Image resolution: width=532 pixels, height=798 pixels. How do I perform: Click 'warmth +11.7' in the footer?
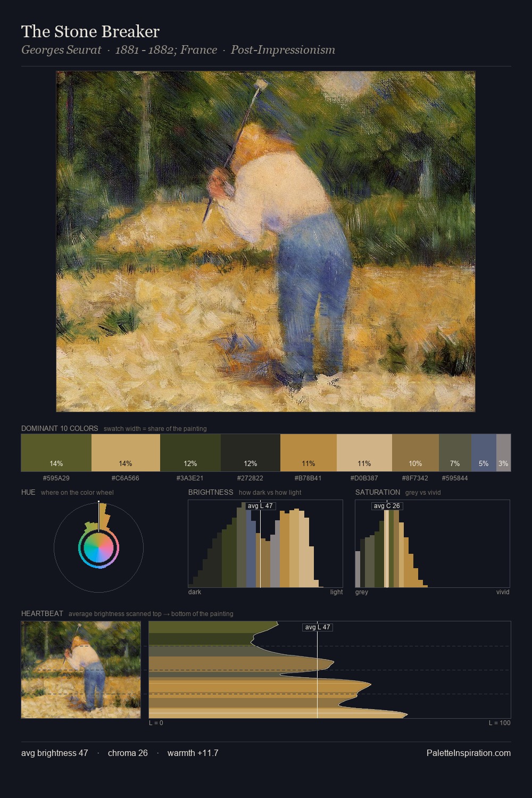coord(193,753)
